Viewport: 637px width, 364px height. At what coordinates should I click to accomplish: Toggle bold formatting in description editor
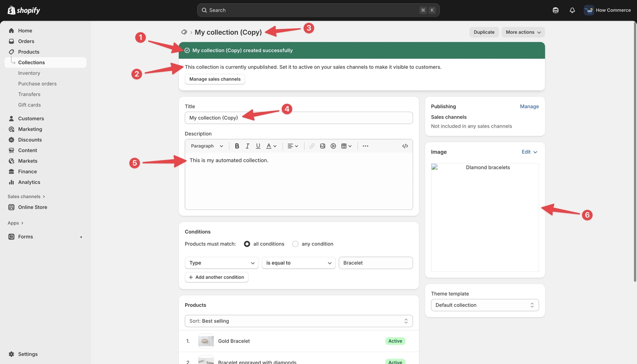237,146
